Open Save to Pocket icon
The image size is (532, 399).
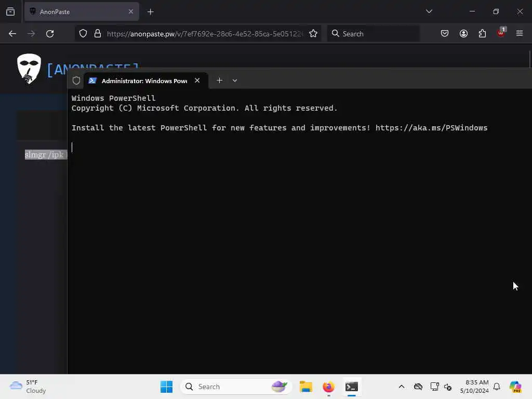[445, 33]
